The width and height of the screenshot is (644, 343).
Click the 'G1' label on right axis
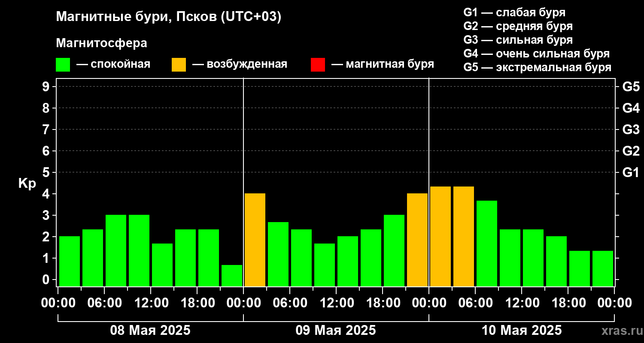[631, 172]
